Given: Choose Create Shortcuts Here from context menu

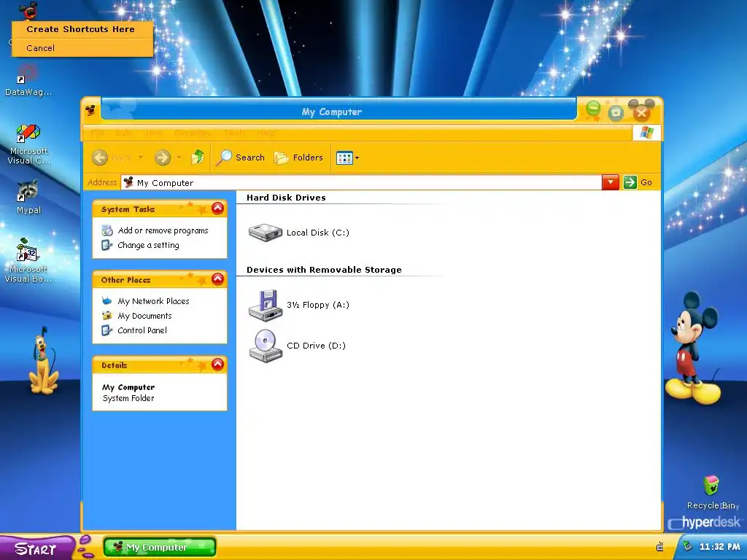Looking at the screenshot, I should (x=82, y=29).
